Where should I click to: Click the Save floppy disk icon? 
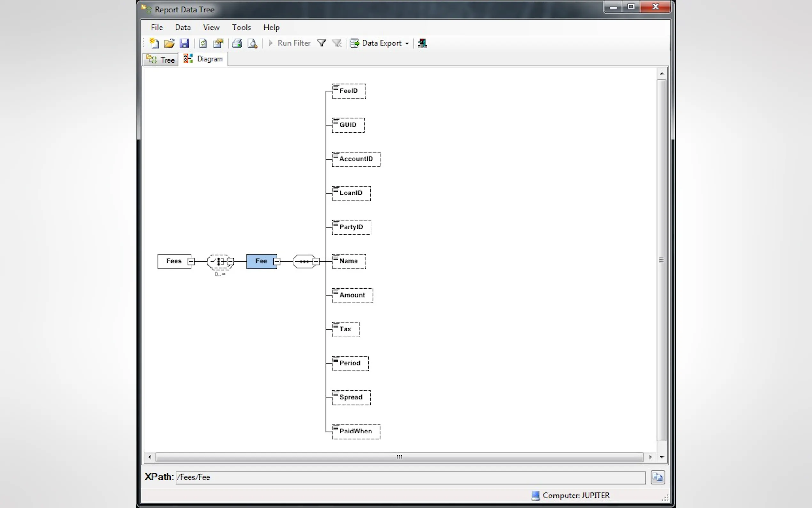184,43
